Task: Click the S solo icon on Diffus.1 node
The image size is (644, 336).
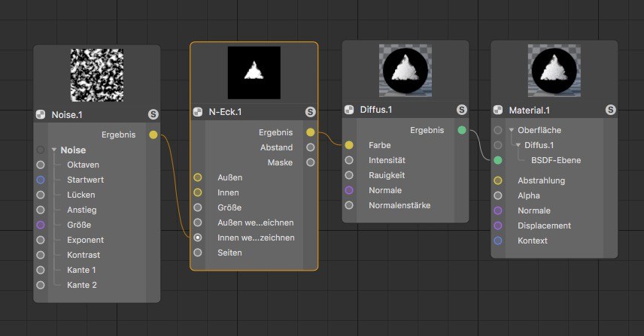Action: (462, 110)
